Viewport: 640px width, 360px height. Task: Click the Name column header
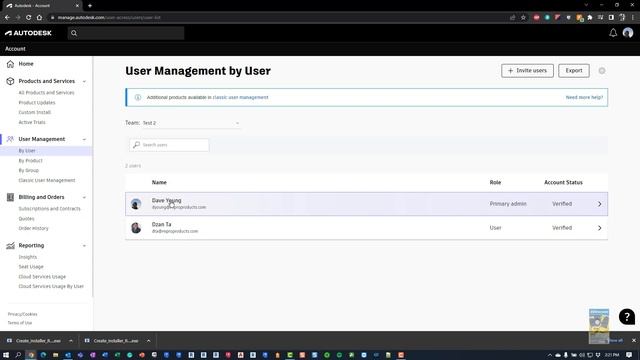[159, 182]
